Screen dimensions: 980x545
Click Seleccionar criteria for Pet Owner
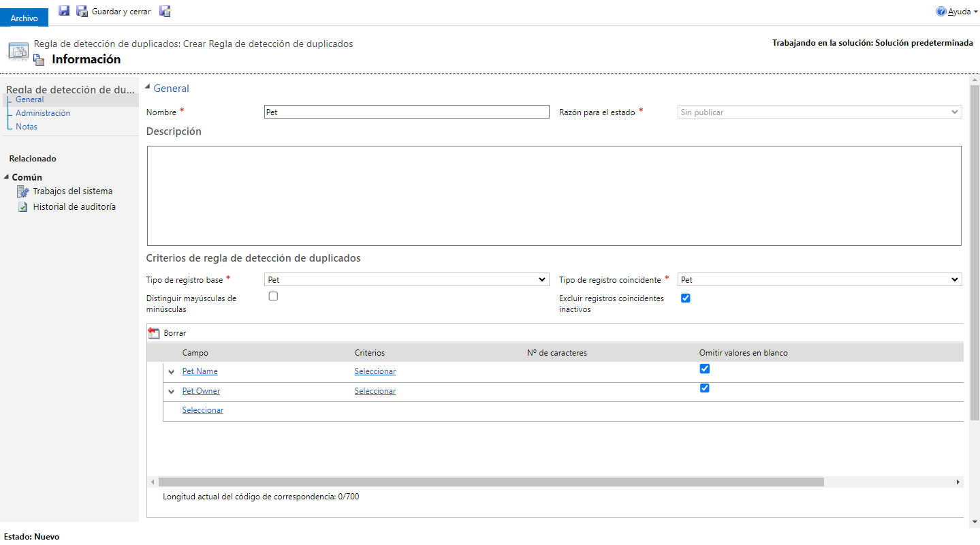tap(375, 391)
